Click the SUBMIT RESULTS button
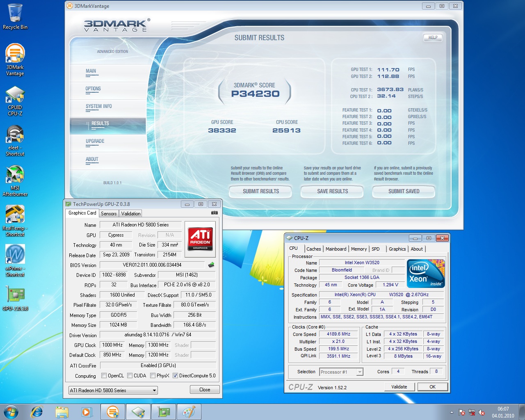 [261, 191]
